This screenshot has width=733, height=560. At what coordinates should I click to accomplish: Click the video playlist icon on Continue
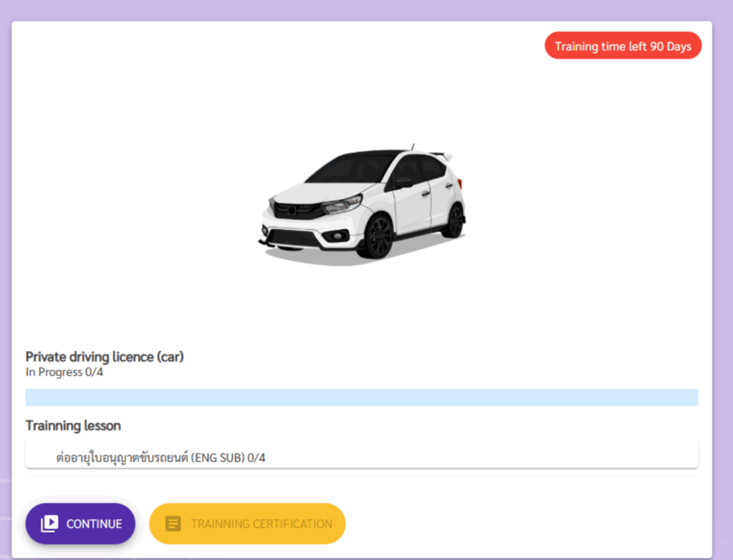coord(49,523)
